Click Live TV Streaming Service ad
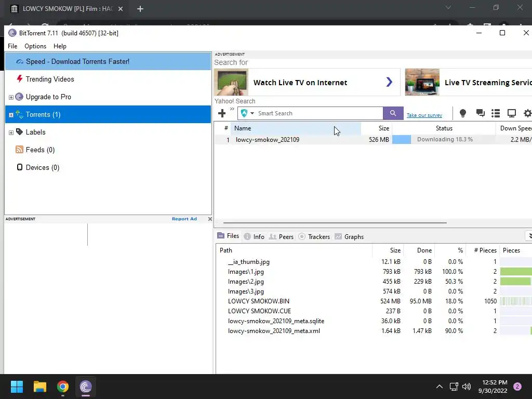 pyautogui.click(x=469, y=83)
